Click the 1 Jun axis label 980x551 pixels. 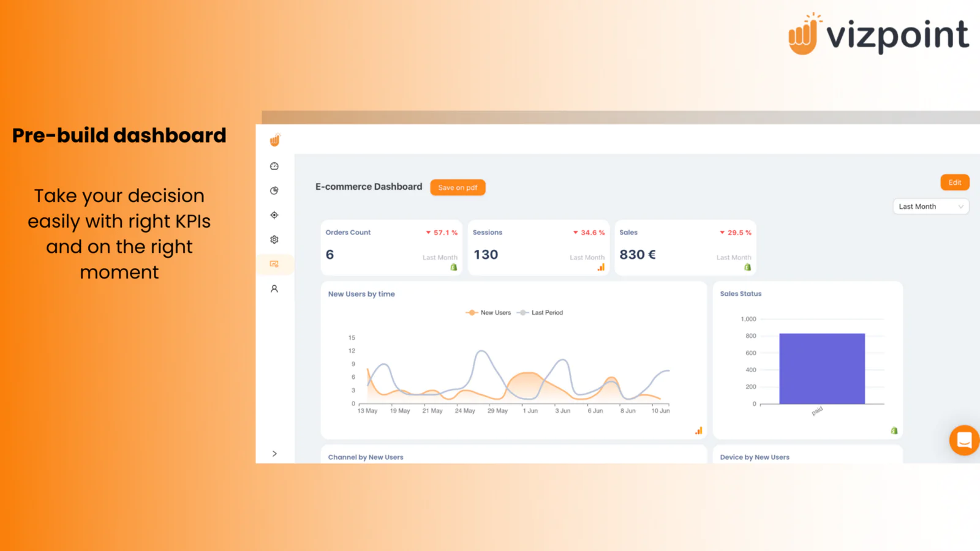(x=530, y=411)
